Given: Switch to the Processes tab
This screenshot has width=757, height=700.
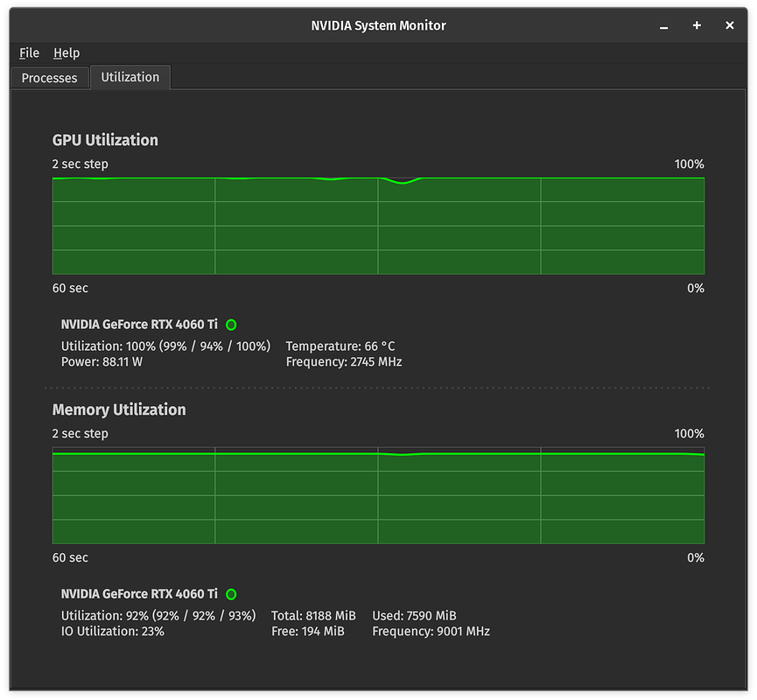Looking at the screenshot, I should [49, 78].
